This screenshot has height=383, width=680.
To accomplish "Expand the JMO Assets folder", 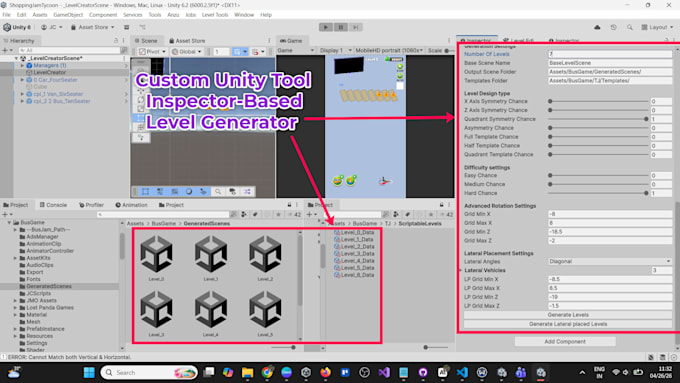I will pos(16,300).
